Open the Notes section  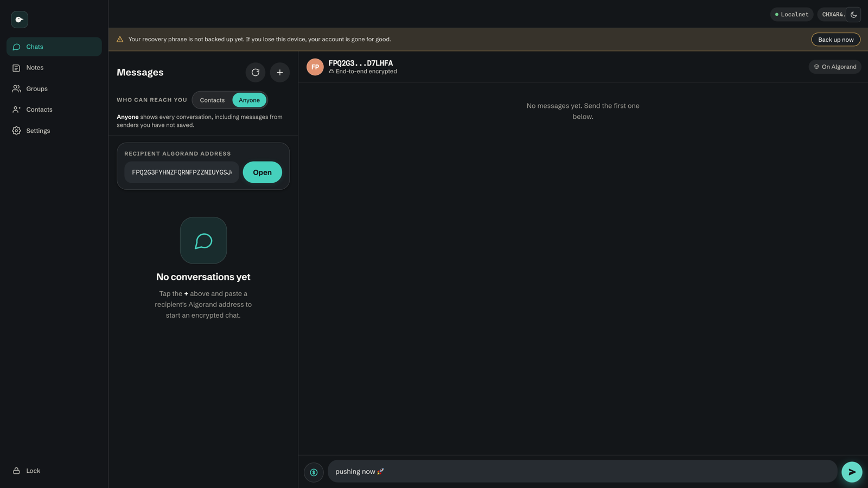54,68
